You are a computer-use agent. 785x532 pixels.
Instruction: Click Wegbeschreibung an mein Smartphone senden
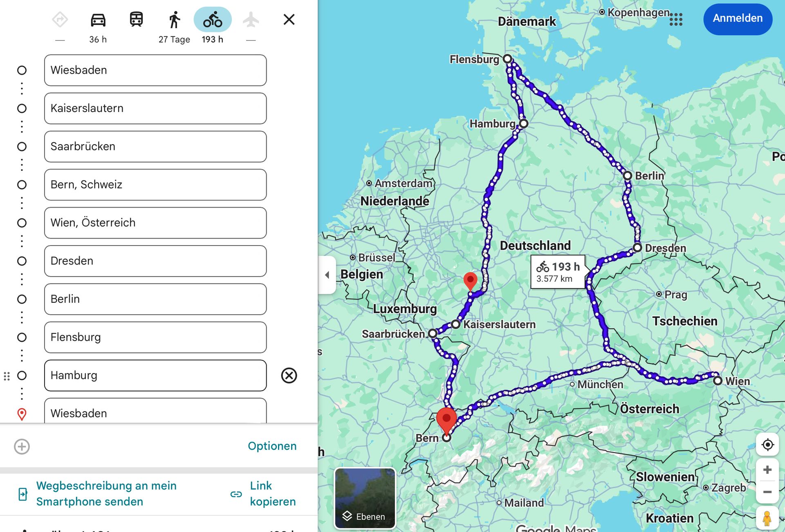(x=106, y=494)
